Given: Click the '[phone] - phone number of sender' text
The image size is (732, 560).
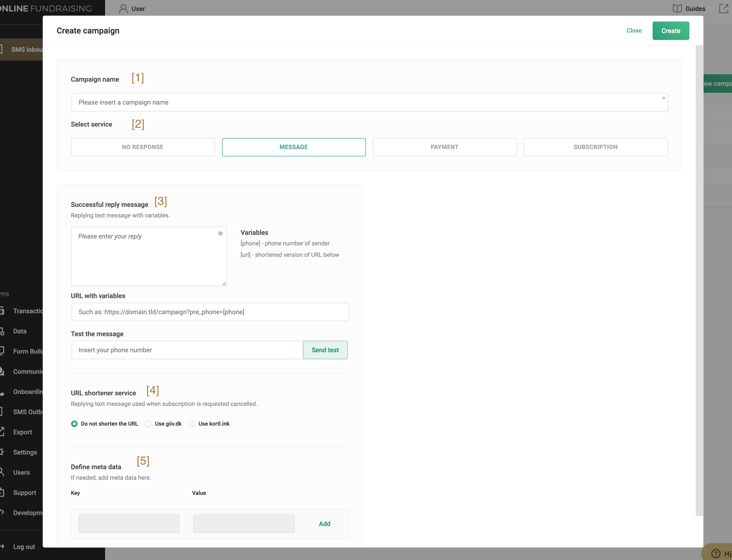Looking at the screenshot, I should coord(285,243).
